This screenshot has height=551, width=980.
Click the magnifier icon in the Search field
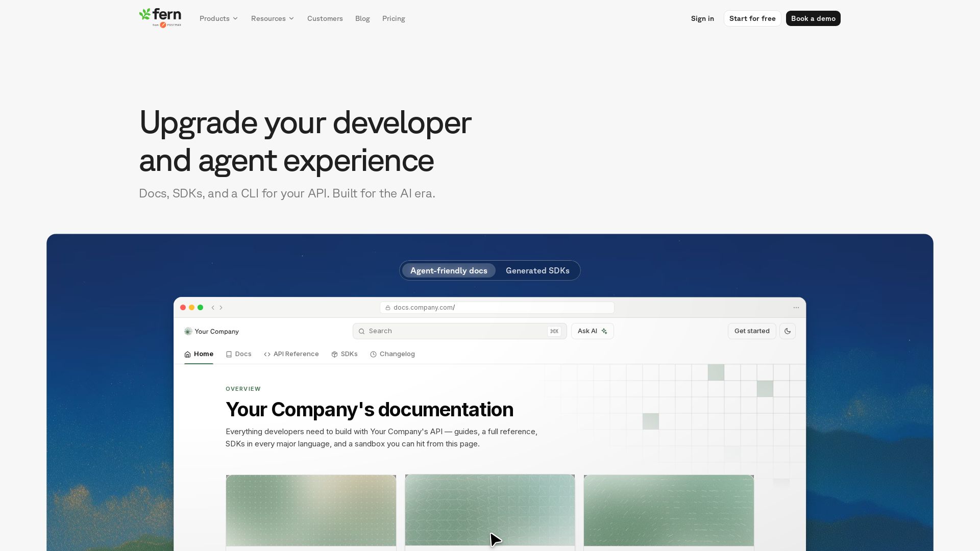pyautogui.click(x=361, y=332)
